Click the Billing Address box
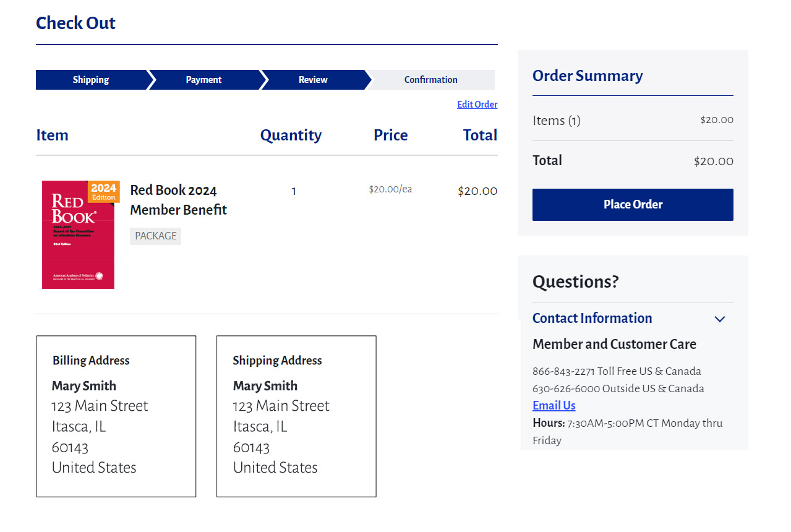This screenshot has height=532, width=791. 116,416
